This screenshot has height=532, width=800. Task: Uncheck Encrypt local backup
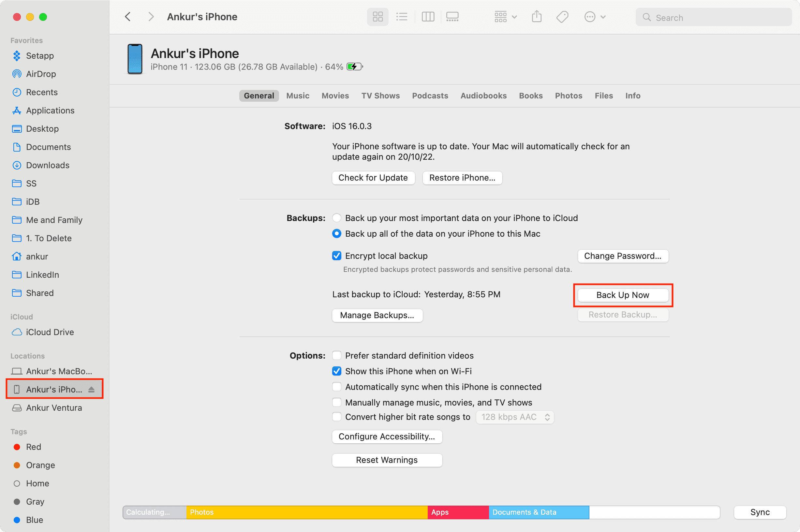[336, 256]
